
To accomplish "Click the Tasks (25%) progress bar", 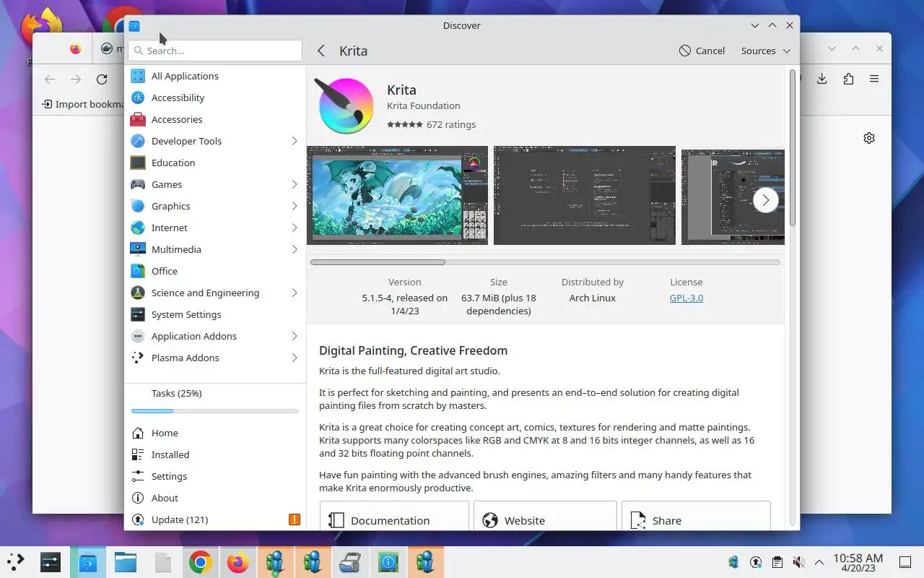I will pos(215,411).
